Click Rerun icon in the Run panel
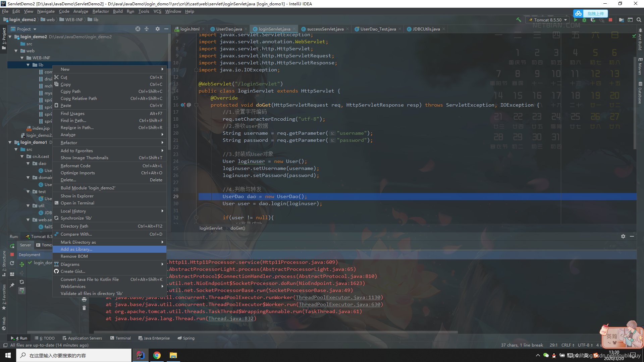This screenshot has height=362, width=644. pyautogui.click(x=12, y=246)
